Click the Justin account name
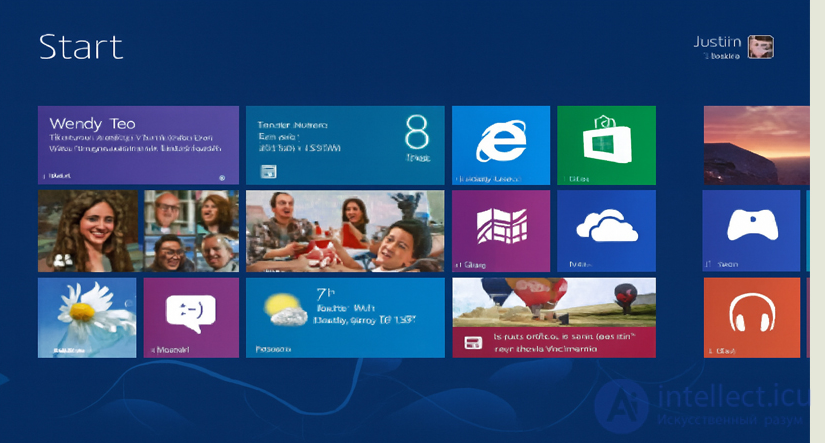 coord(717,42)
